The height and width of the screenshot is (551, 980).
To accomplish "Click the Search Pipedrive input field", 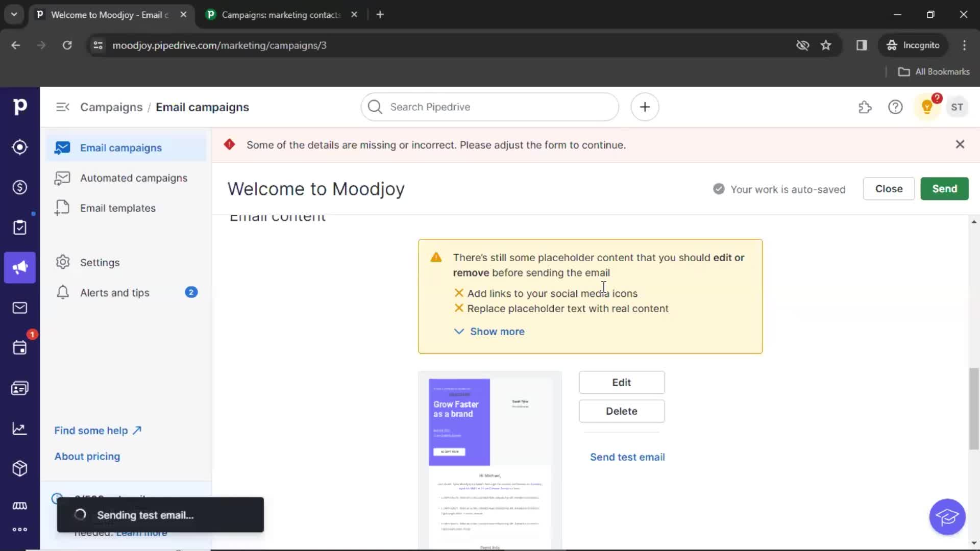I will 490,107.
